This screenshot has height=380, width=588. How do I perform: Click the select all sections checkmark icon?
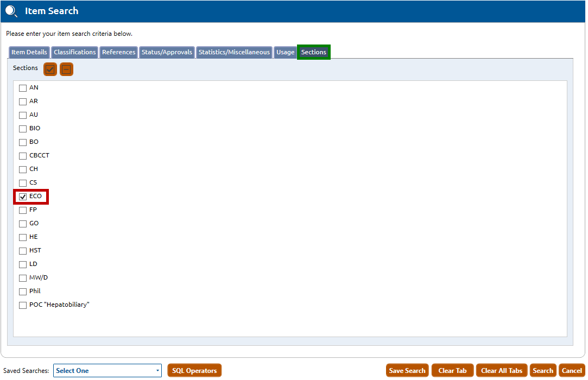[x=50, y=69]
